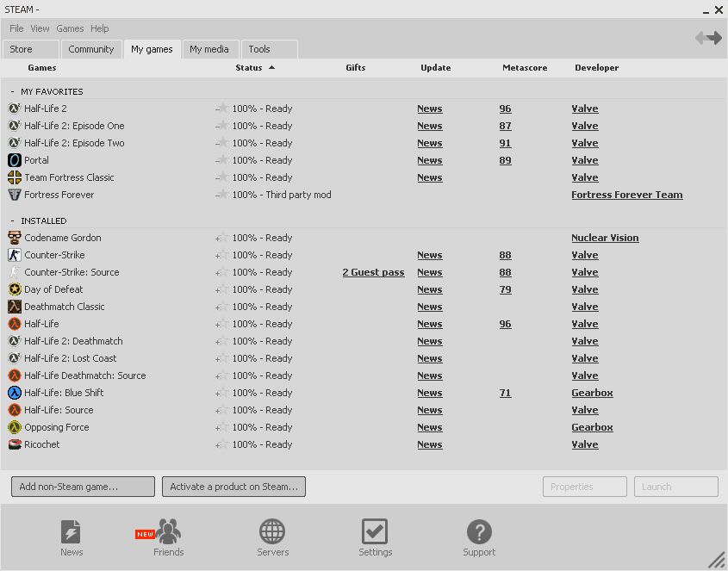The image size is (728, 571).
Task: Switch to the Tools tab
Action: (270, 49)
